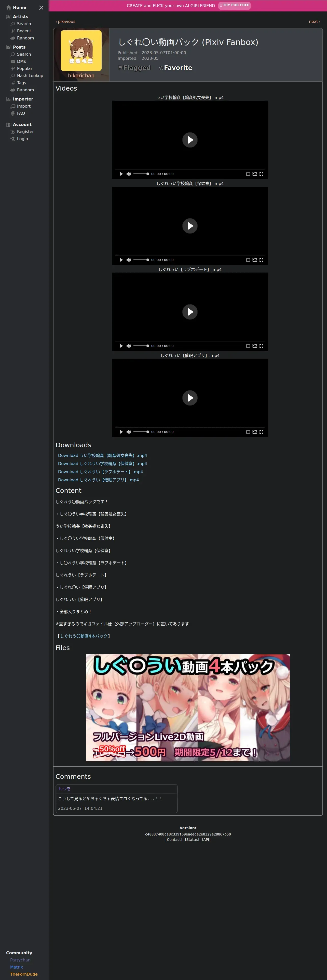Mute the topmost video player

pyautogui.click(x=129, y=174)
